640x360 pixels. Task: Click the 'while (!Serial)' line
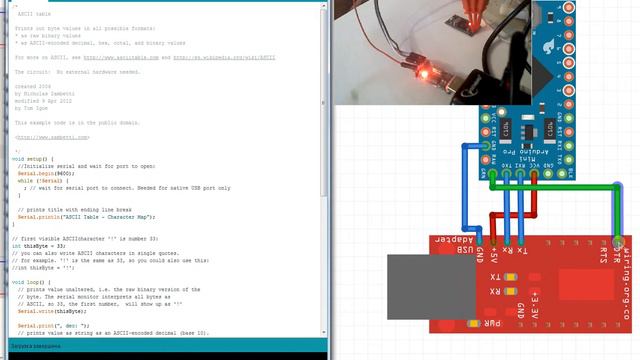click(x=43, y=181)
